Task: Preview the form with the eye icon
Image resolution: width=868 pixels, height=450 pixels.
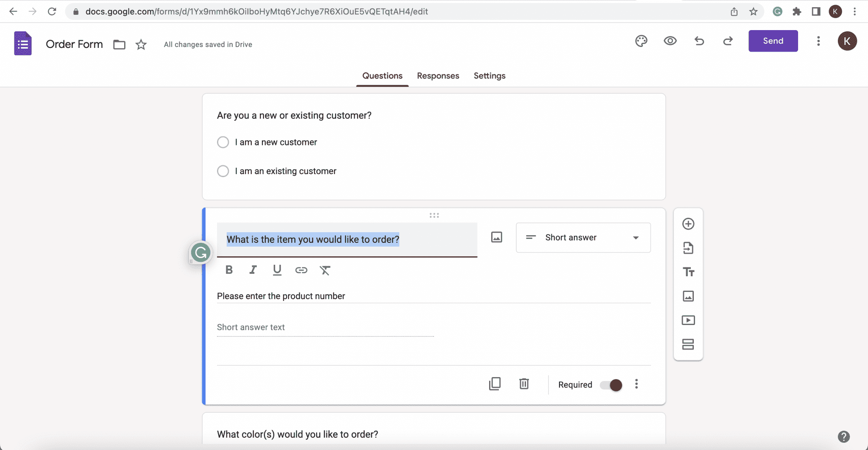Action: coord(670,41)
